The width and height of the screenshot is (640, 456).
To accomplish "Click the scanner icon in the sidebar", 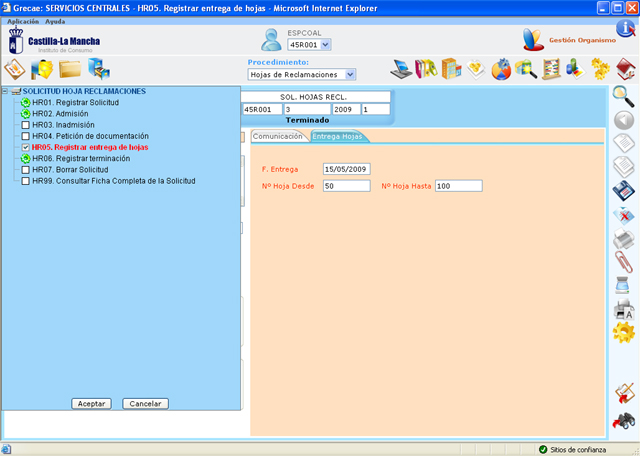I will 623,285.
